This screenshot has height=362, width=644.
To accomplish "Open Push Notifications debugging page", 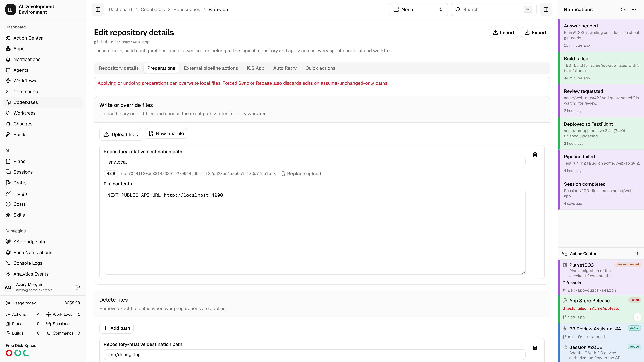I will point(43,253).
